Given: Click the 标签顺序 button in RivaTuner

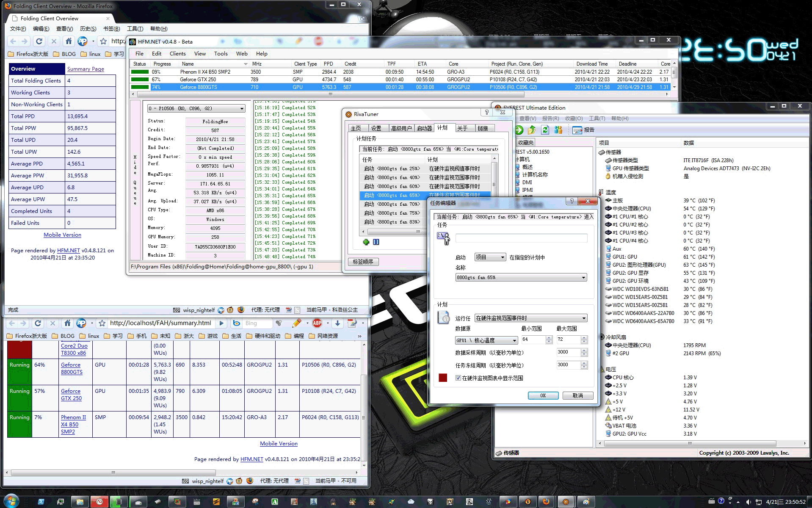Looking at the screenshot, I should point(363,262).
